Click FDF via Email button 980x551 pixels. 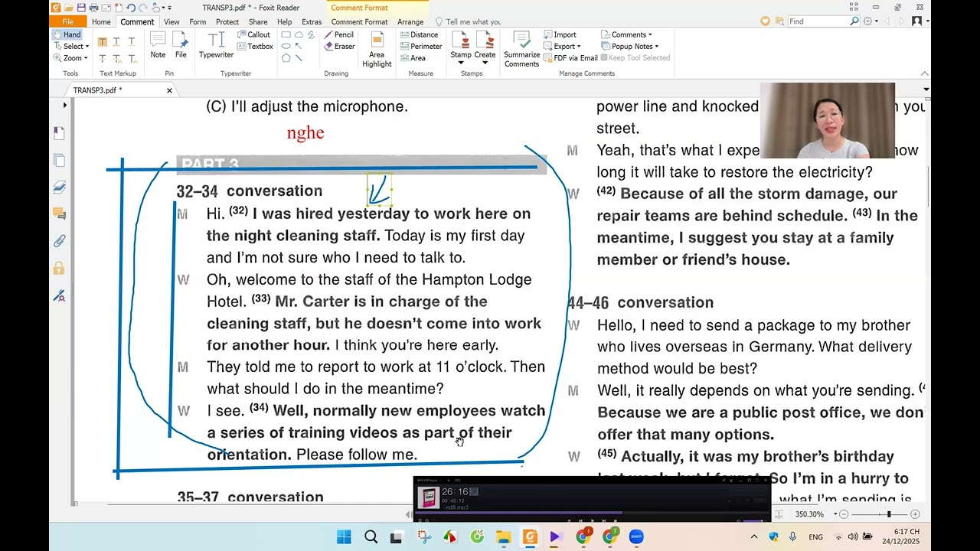(x=570, y=58)
